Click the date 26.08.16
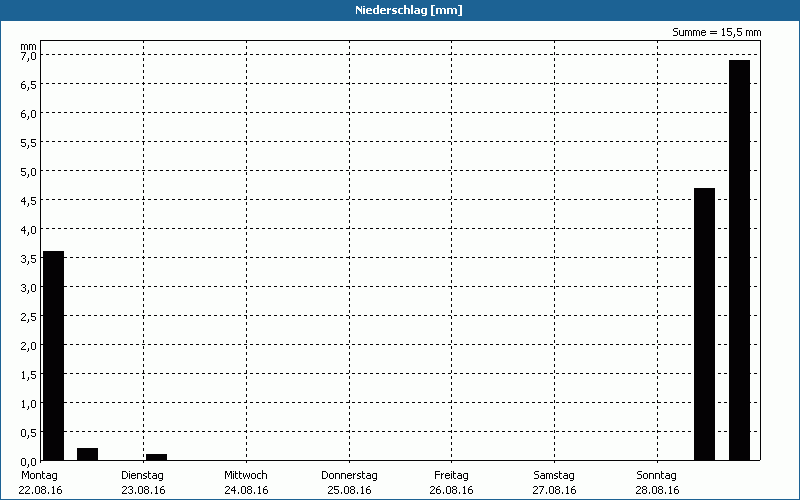800x500 pixels. (452, 491)
